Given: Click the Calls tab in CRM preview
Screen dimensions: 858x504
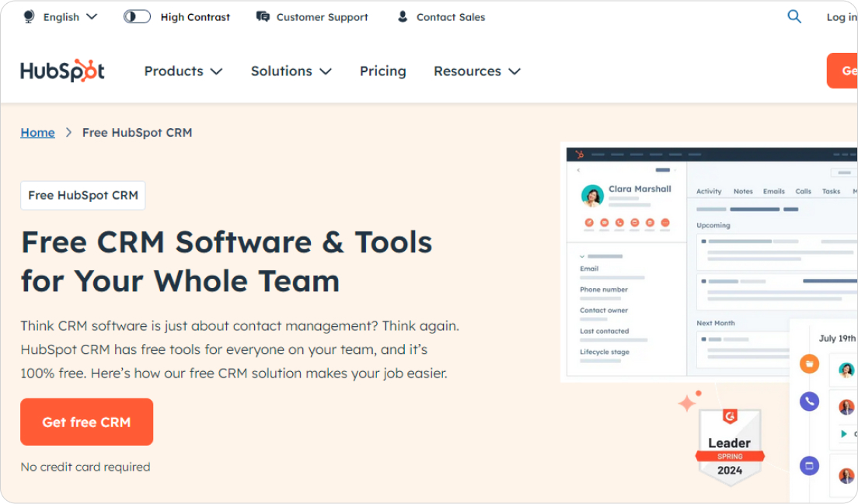Looking at the screenshot, I should coord(804,191).
